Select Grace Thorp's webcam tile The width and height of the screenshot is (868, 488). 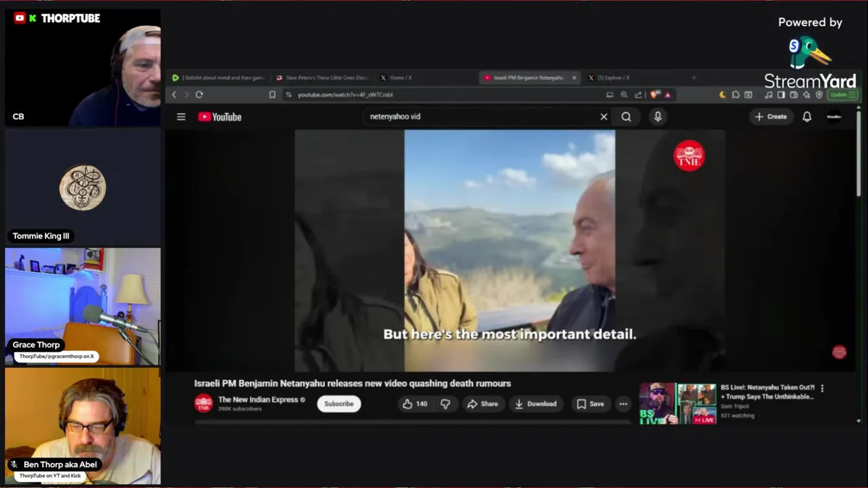click(x=83, y=306)
